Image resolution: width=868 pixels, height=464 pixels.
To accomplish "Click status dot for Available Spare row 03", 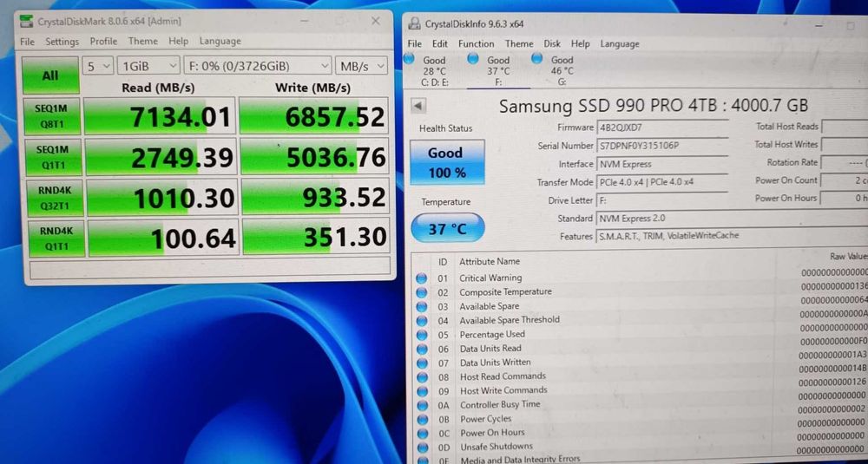I will [421, 307].
